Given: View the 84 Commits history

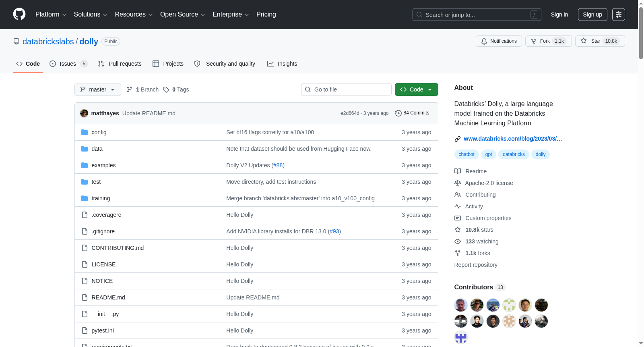Looking at the screenshot, I should click(x=413, y=113).
